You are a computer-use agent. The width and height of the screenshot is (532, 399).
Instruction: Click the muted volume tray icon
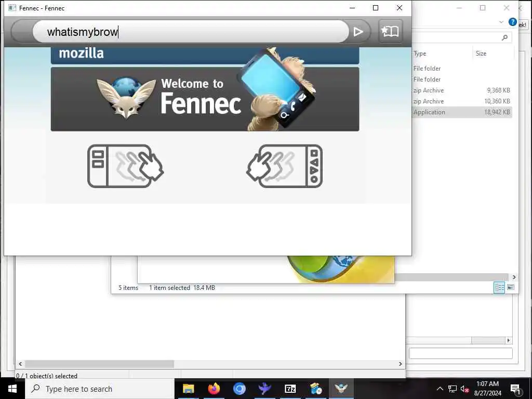coord(464,389)
